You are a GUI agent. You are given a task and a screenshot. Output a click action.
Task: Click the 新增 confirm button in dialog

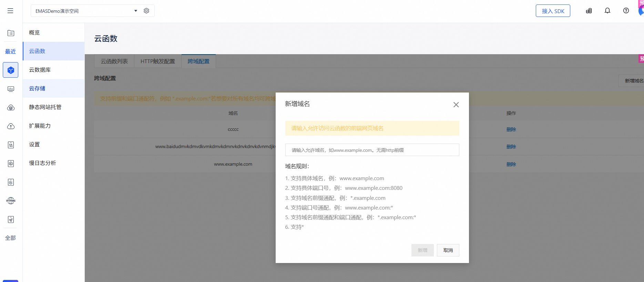pos(422,250)
